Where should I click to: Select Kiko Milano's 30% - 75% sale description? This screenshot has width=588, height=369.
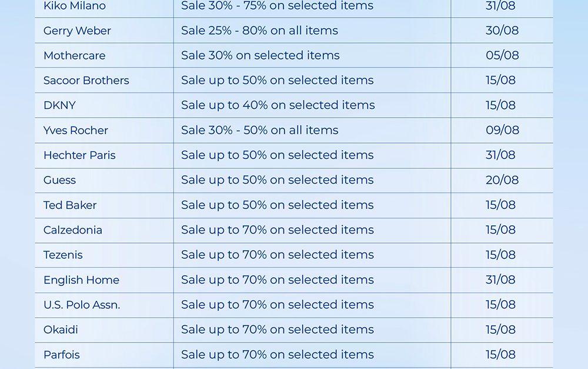(x=277, y=6)
